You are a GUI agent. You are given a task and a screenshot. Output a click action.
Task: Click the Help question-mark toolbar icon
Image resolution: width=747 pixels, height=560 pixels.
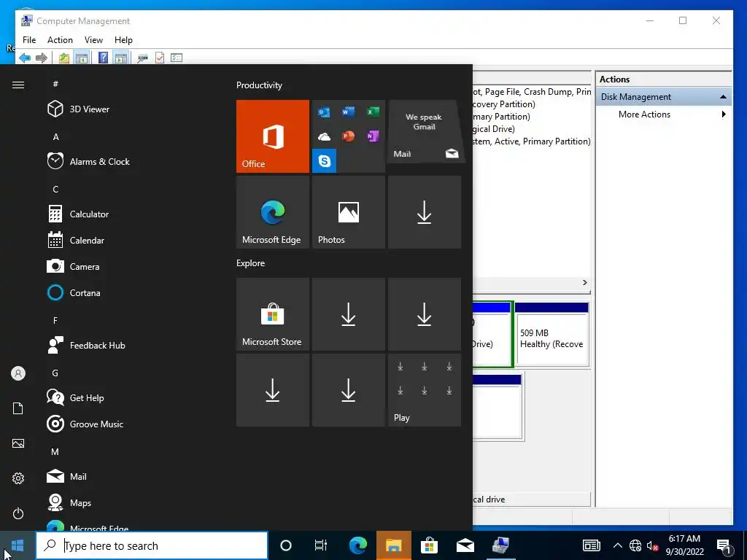[x=103, y=58]
